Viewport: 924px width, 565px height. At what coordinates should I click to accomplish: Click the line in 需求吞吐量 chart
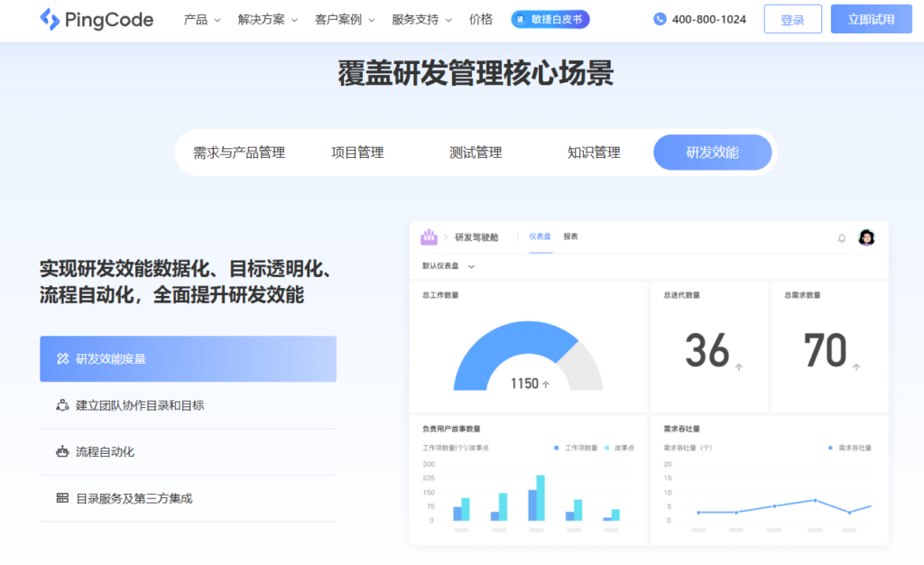784,506
